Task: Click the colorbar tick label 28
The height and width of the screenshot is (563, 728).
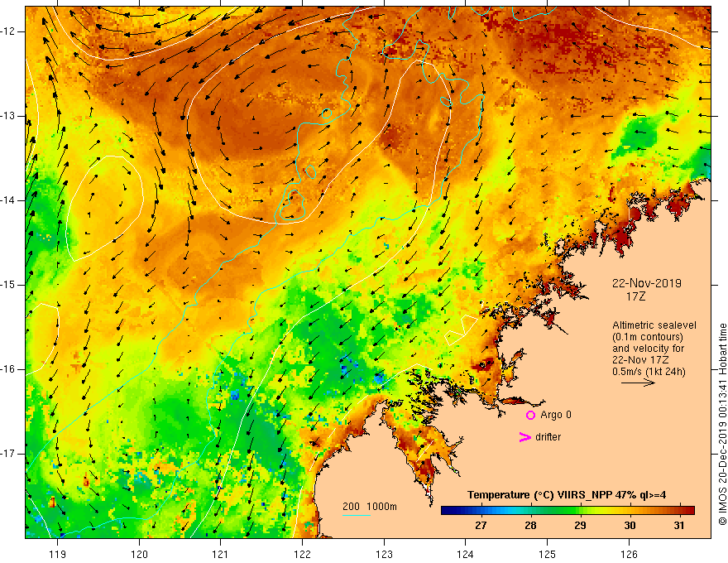Action: click(530, 526)
